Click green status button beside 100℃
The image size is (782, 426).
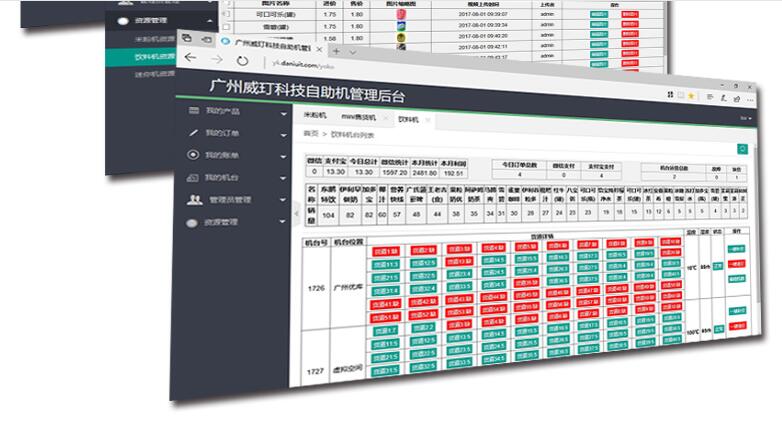(719, 329)
